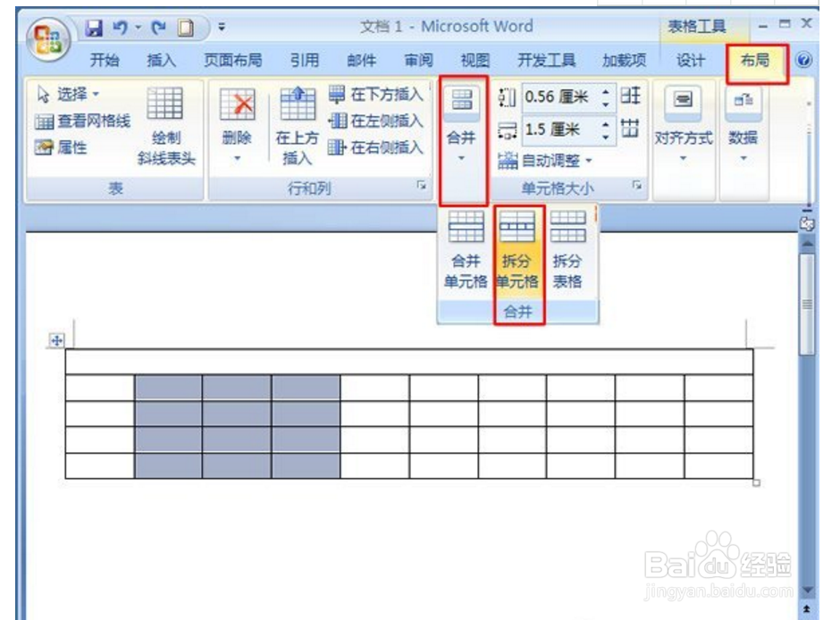The height and width of the screenshot is (620, 840).
Task: Insert row with 在下方插入
Action: coord(376,95)
